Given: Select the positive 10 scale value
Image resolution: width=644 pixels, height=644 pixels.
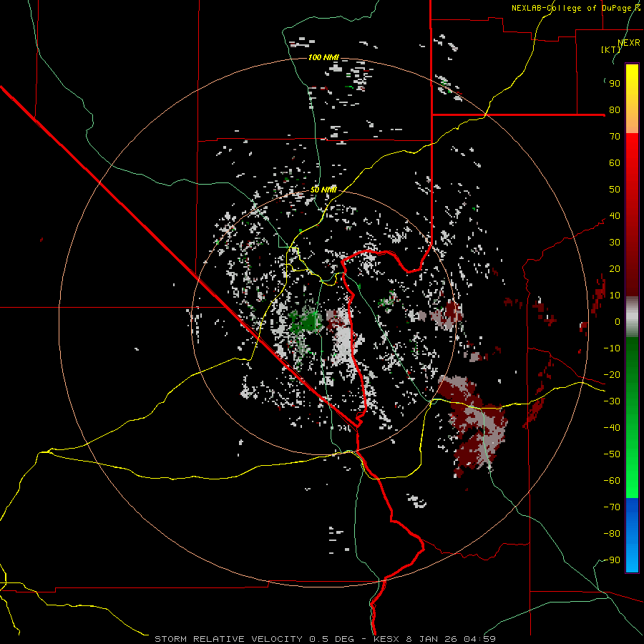Looking at the screenshot, I should (x=615, y=296).
